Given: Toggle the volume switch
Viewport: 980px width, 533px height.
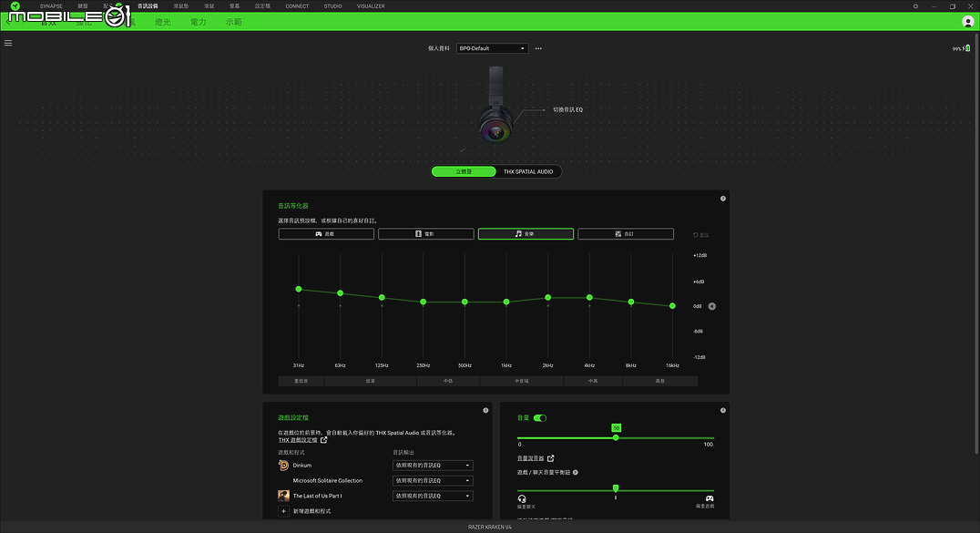Looking at the screenshot, I should click(x=540, y=418).
